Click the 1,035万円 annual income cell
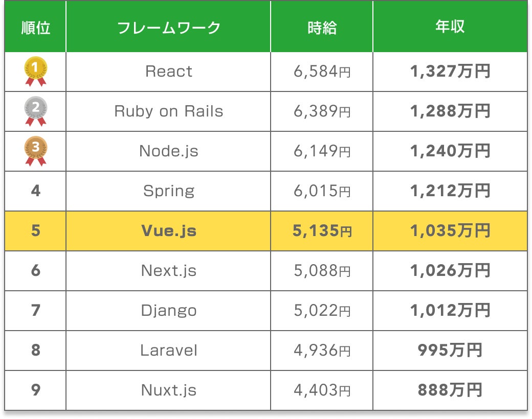 click(x=450, y=230)
